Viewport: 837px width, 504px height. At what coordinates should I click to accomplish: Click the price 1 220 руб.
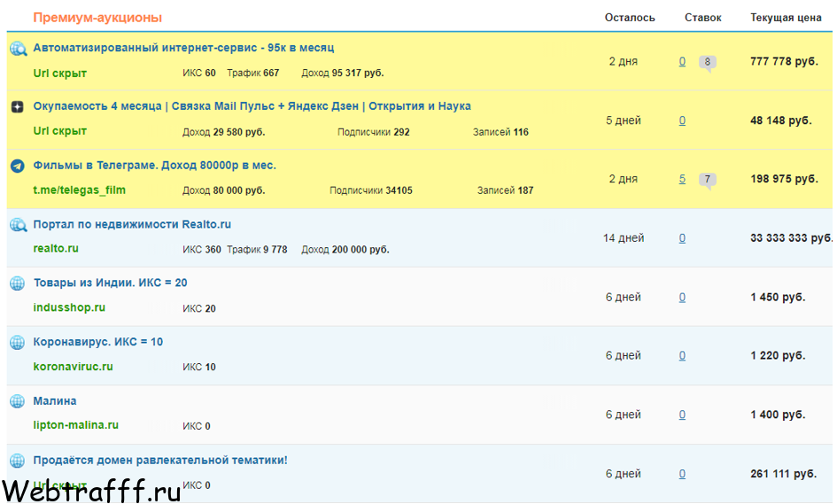778,355
